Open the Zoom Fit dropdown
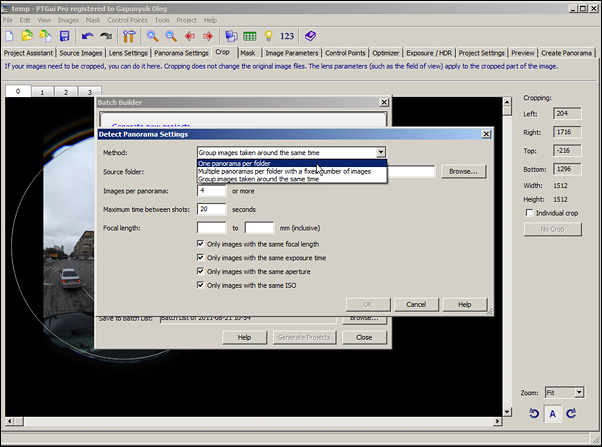Image resolution: width=602 pixels, height=447 pixels. [x=579, y=392]
